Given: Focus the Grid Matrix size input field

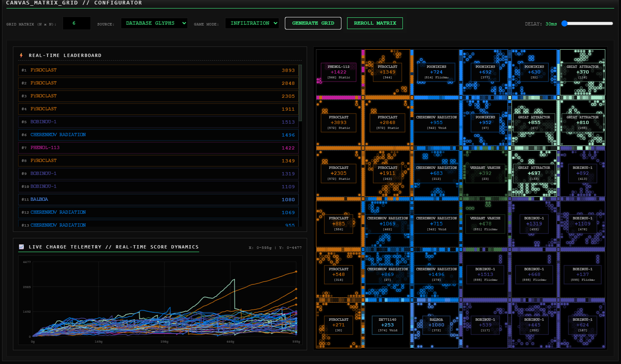Looking at the screenshot, I should pos(77,23).
